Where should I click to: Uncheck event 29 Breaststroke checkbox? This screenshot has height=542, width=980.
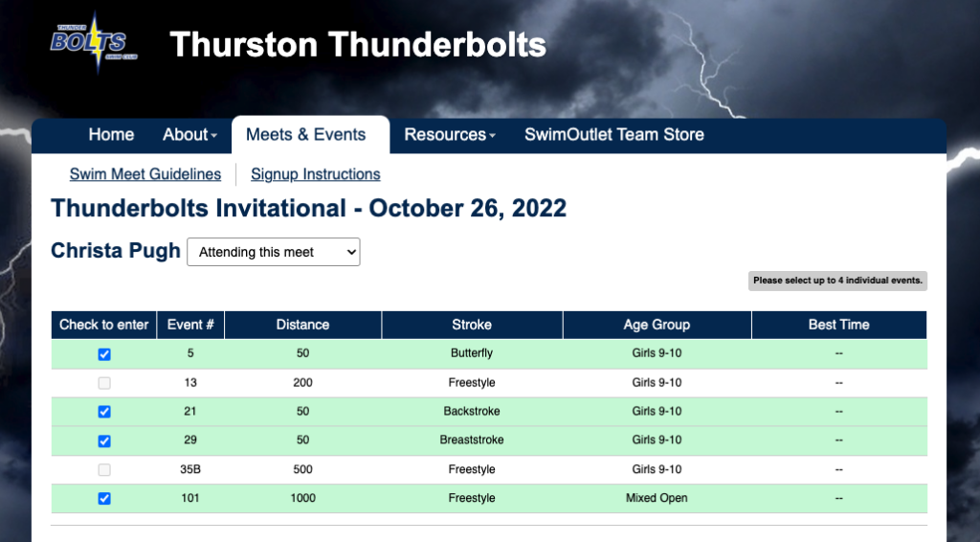(x=104, y=440)
